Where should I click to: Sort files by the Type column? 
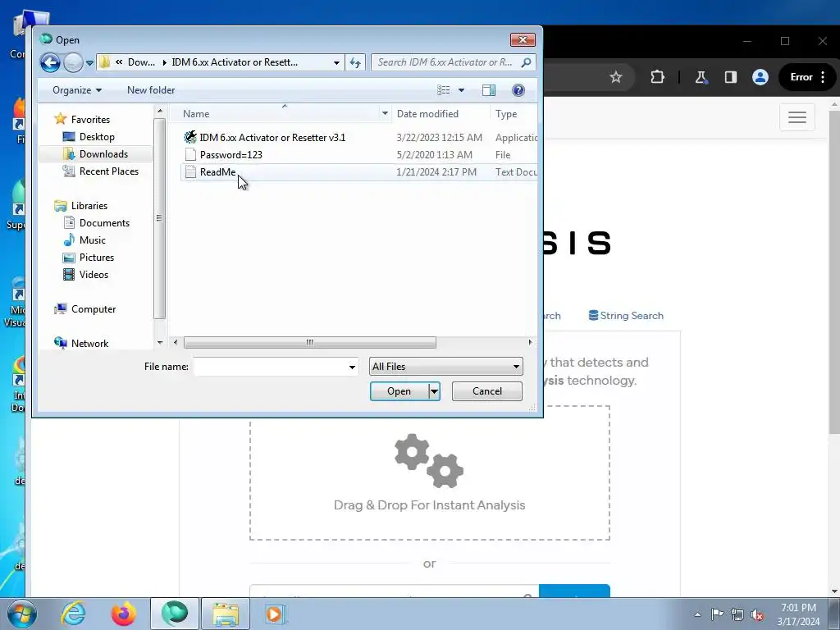(x=505, y=113)
